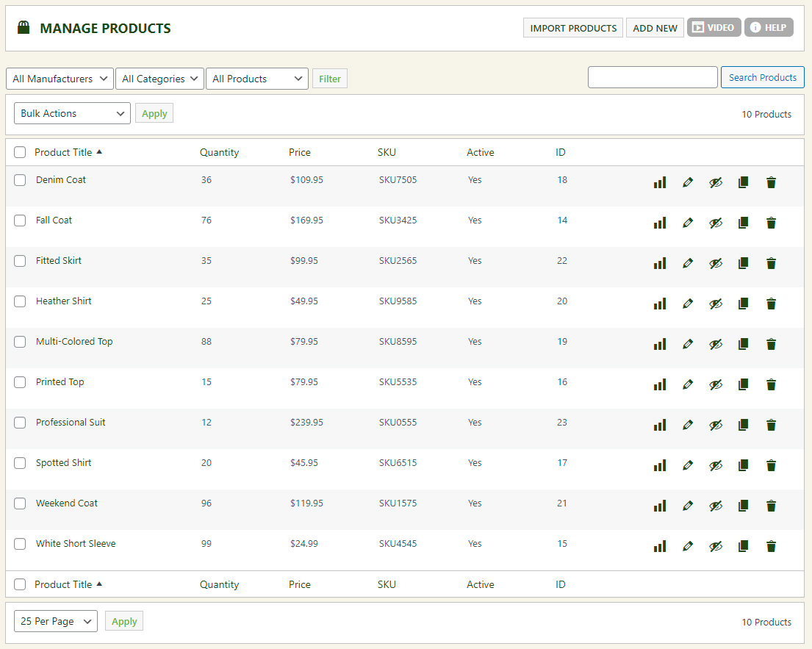This screenshot has height=649, width=812.
Task: View stats for Spotted Shirt
Action: (660, 465)
